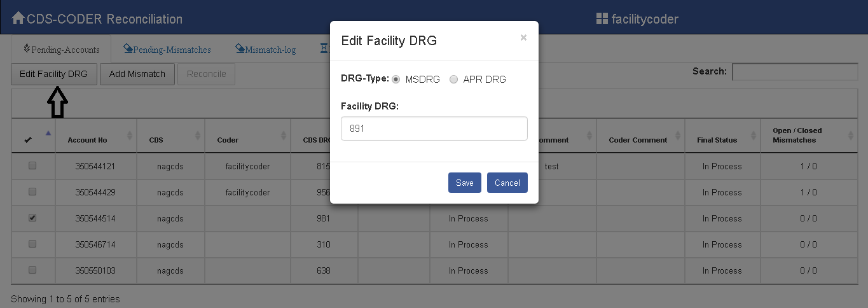Click the Mismatch-log tab icon
The image size is (868, 308).
click(240, 48)
